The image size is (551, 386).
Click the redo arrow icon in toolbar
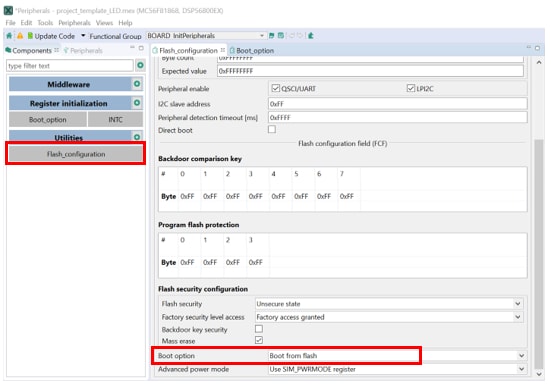point(300,36)
